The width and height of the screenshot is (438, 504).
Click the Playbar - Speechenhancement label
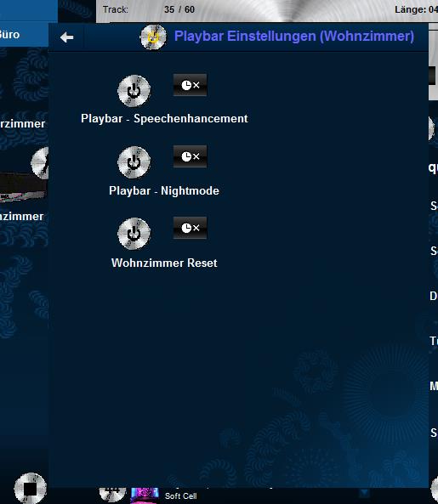tap(164, 119)
